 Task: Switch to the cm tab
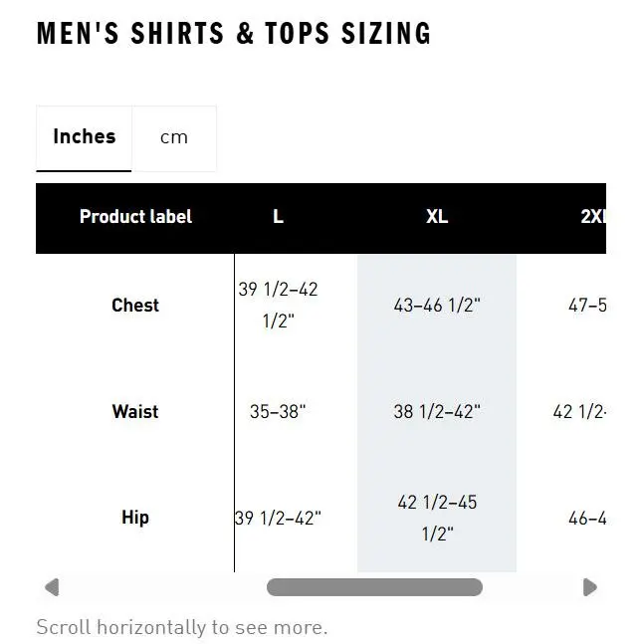tap(174, 138)
